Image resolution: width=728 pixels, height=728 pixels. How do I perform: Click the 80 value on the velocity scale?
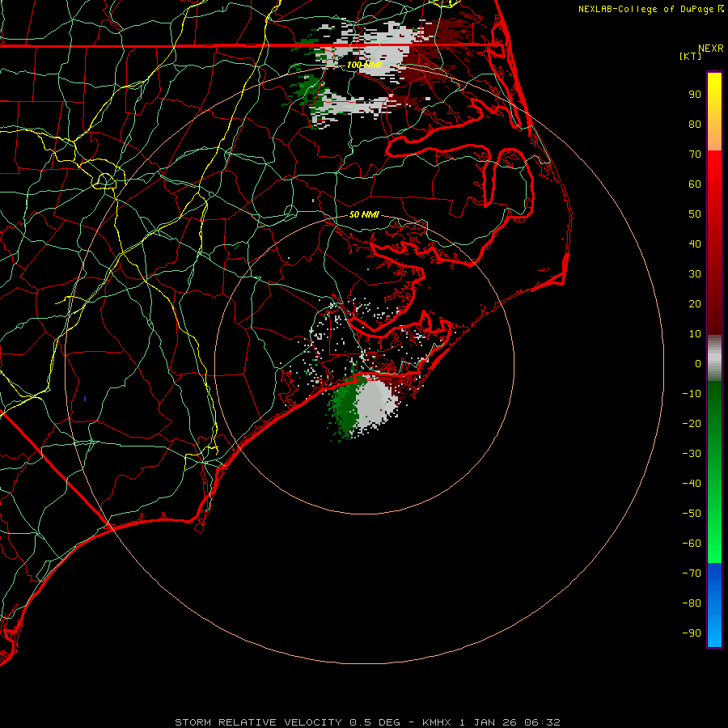695,125
